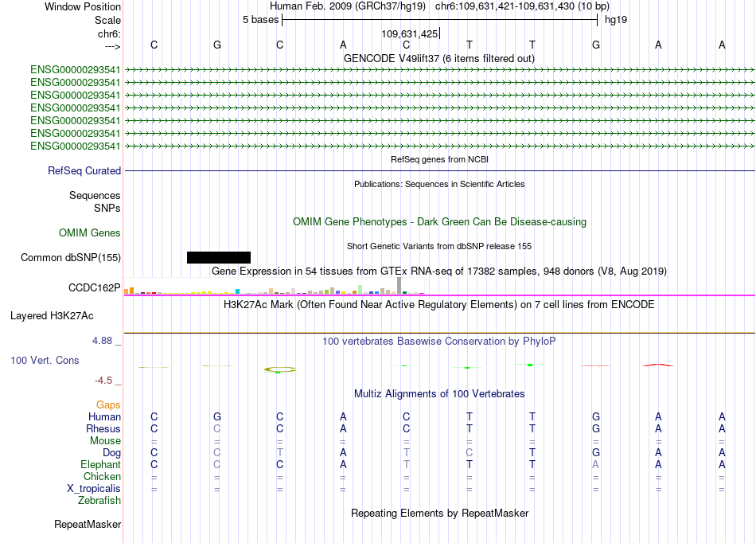Click the topmost ENSG00000293541 transcript label
Screen dimensions: 756x543
click(x=76, y=69)
